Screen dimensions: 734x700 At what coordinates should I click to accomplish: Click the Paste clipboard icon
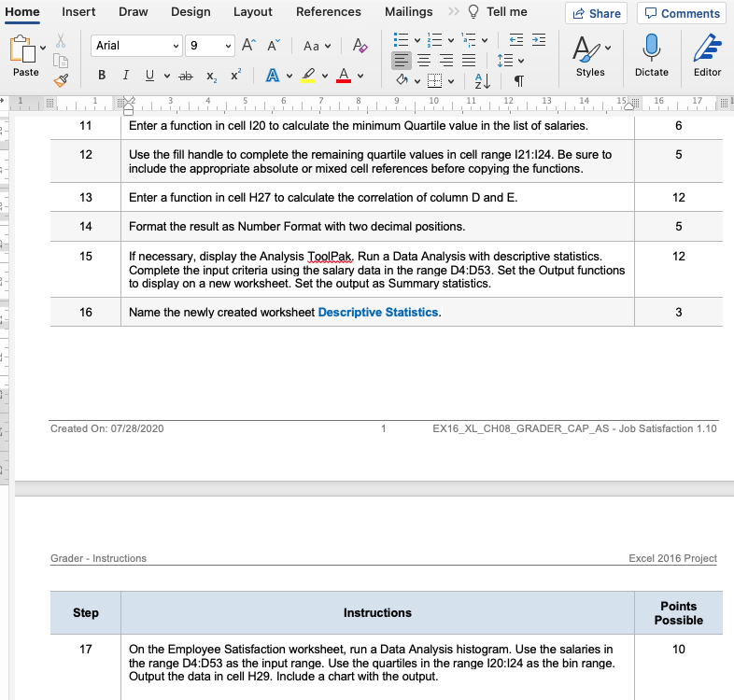pos(22,49)
